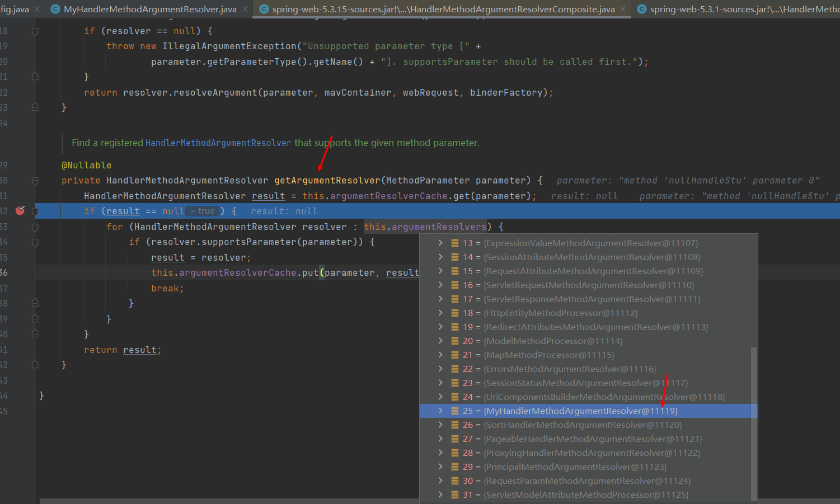Click the field icon of entry 29 PrincipalMethodArgumentResolver
This screenshot has width=840, height=504.
tap(455, 467)
